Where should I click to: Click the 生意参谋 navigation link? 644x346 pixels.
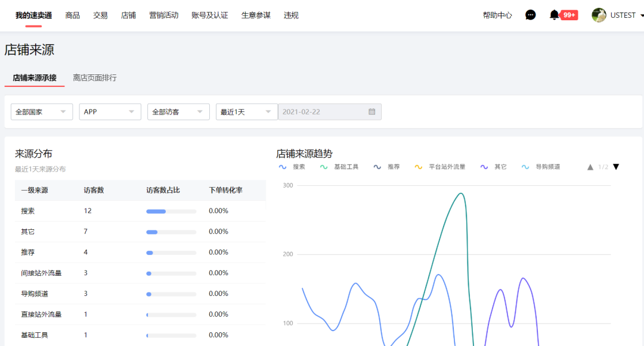(x=256, y=15)
